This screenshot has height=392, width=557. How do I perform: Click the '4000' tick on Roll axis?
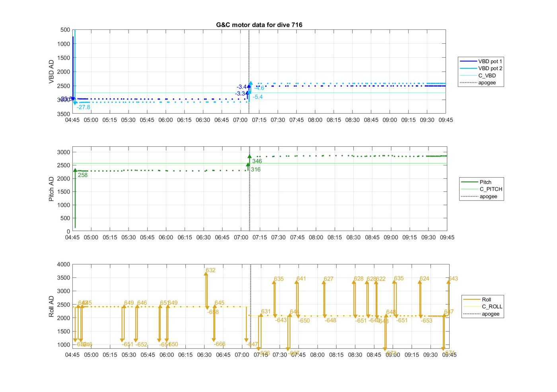(x=64, y=264)
